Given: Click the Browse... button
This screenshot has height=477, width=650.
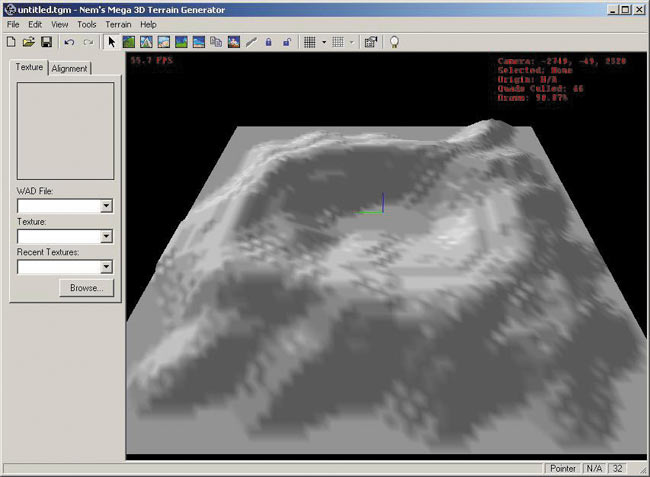Looking at the screenshot, I should pos(86,288).
